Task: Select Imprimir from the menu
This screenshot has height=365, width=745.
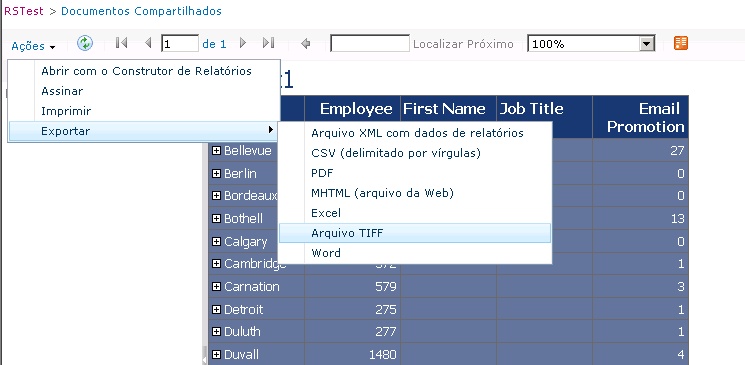Action: [144, 111]
